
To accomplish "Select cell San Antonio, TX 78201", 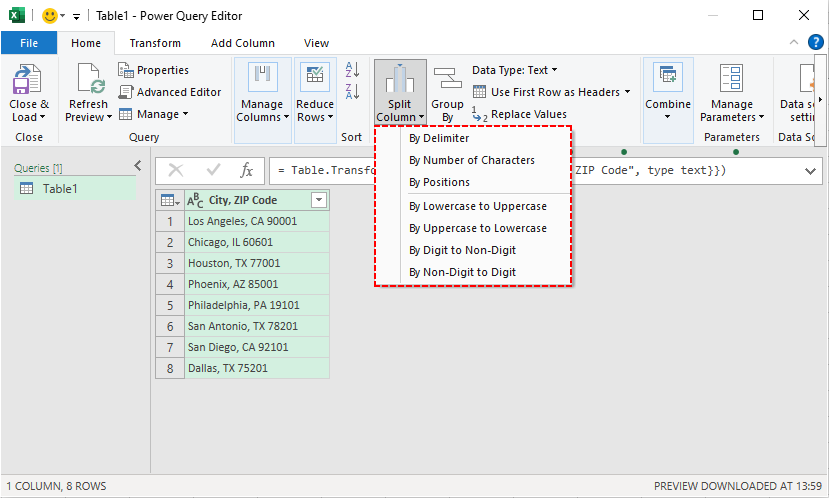I will 257,326.
